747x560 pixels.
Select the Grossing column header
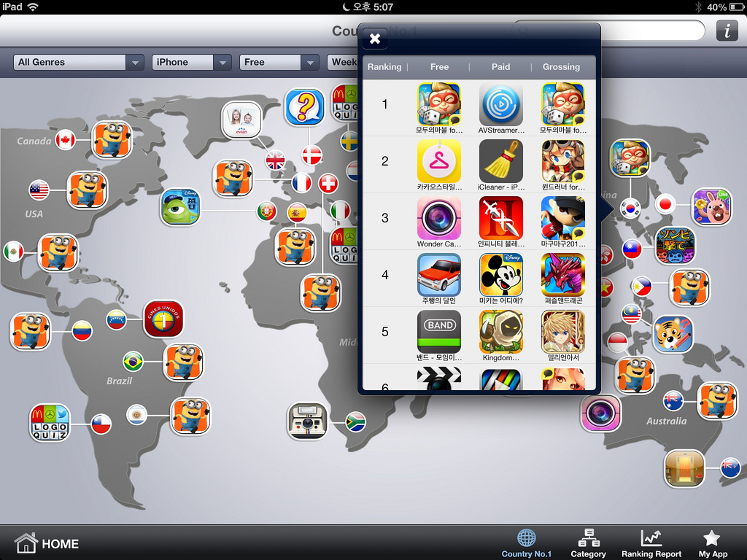click(x=561, y=67)
